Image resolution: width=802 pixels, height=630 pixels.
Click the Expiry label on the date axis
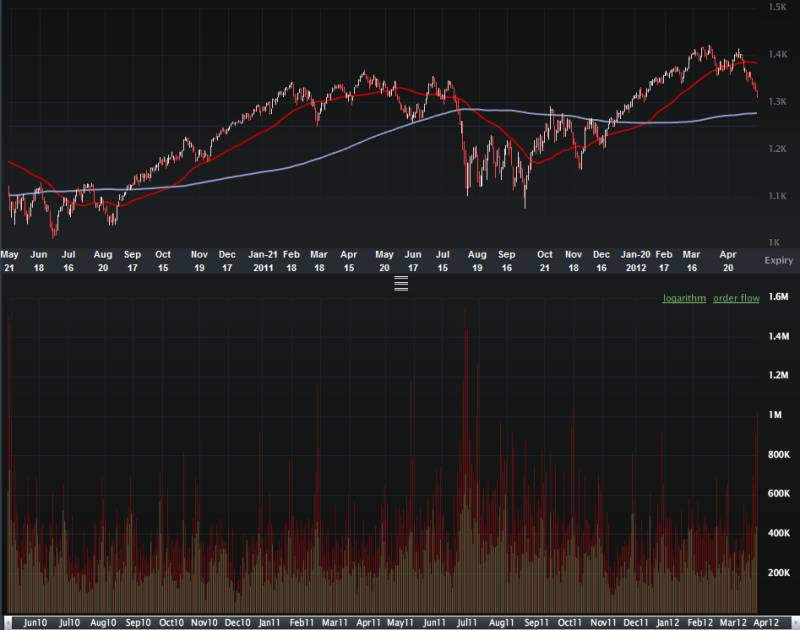[x=778, y=260]
